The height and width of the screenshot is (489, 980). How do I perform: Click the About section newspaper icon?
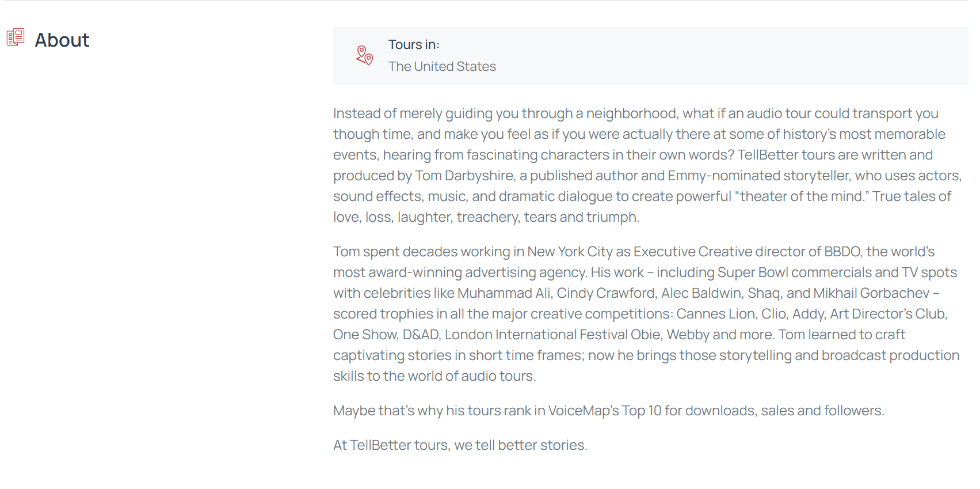click(x=16, y=37)
